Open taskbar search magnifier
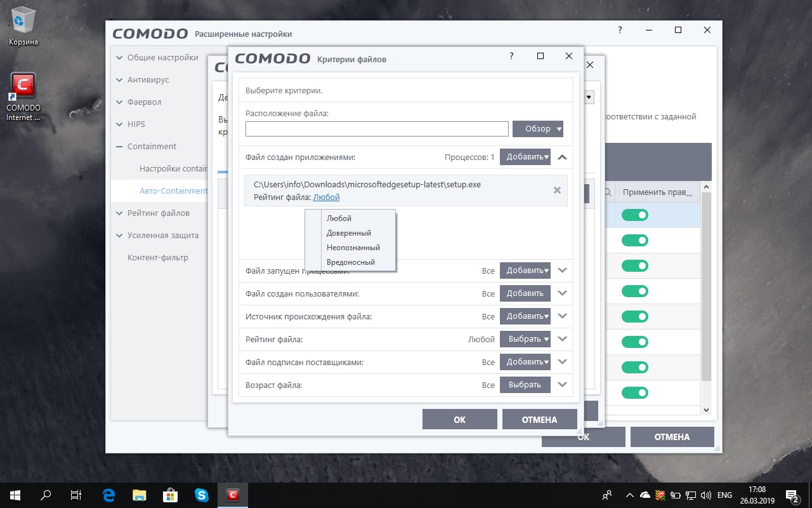 click(46, 495)
